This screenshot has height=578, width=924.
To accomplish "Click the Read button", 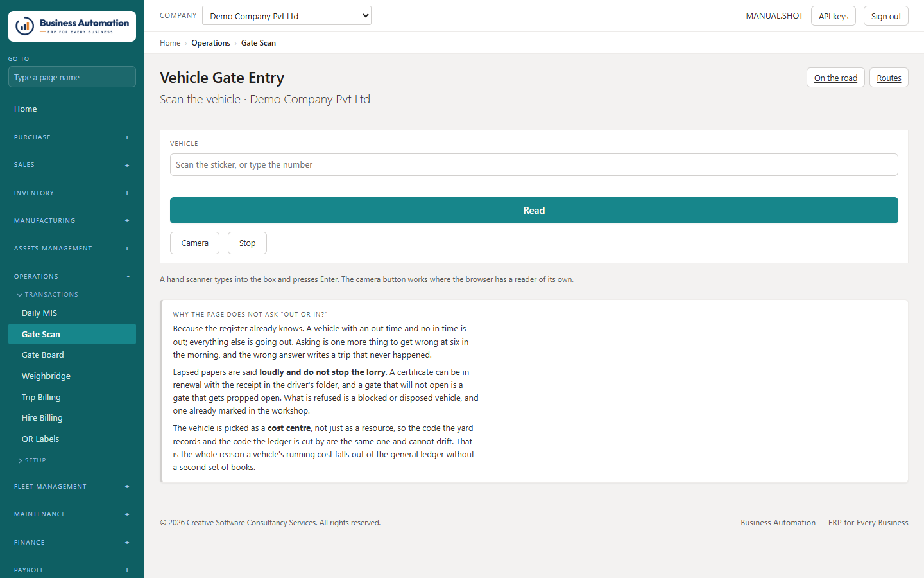I will (534, 211).
